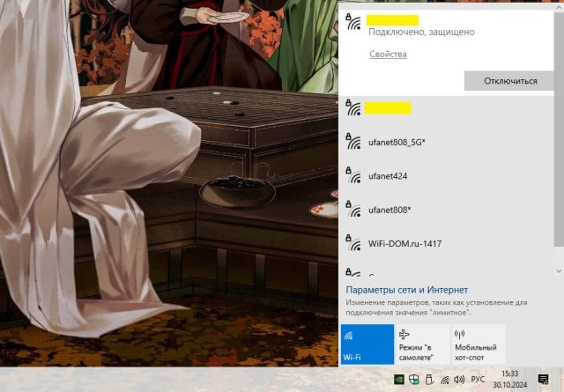Turn on the Мобильный хот-спот tile

coord(478,344)
